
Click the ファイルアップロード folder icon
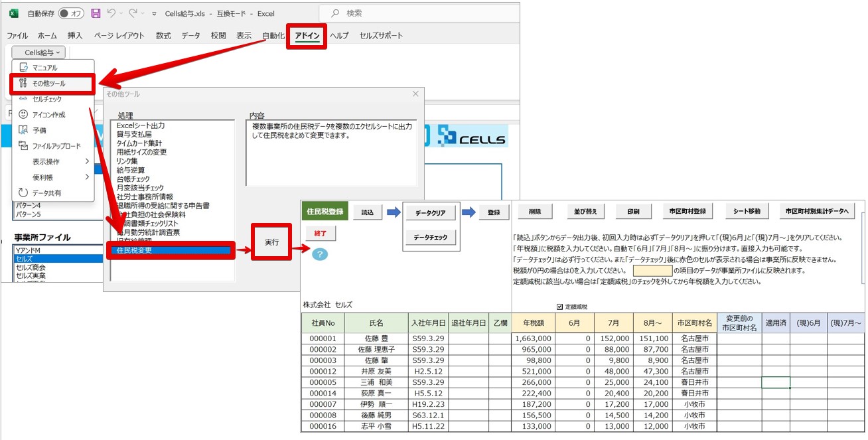point(24,146)
